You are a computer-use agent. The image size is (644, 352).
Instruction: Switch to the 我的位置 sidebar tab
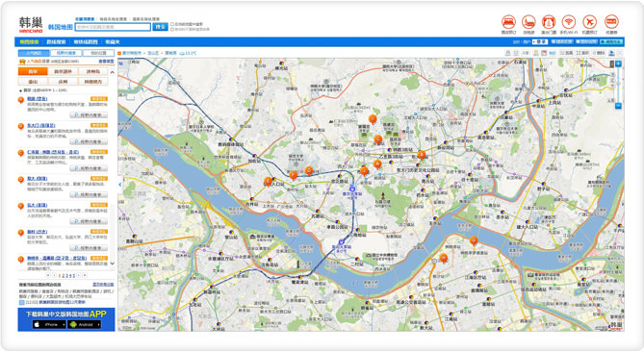point(98,53)
